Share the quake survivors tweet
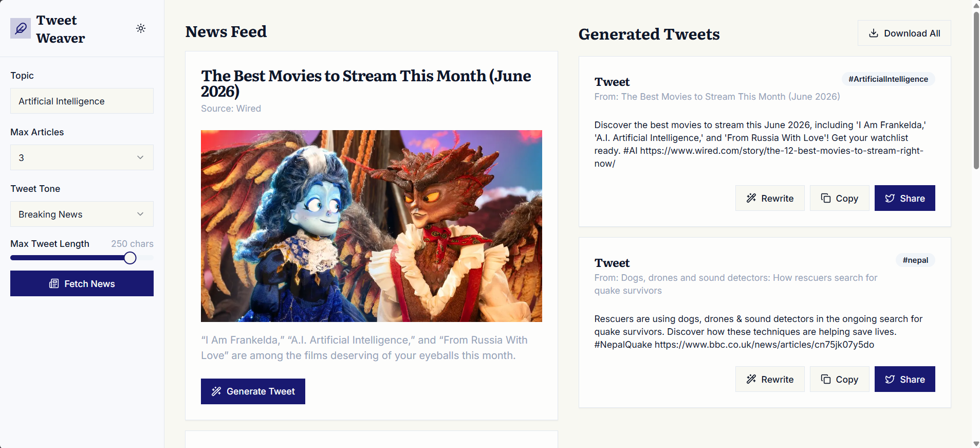The image size is (980, 448). (x=904, y=379)
